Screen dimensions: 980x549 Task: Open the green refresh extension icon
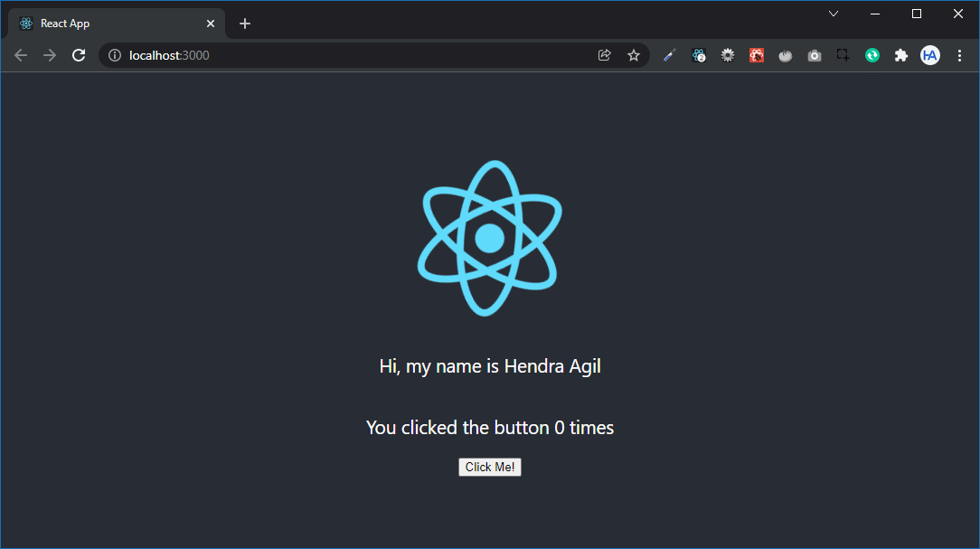pyautogui.click(x=872, y=55)
